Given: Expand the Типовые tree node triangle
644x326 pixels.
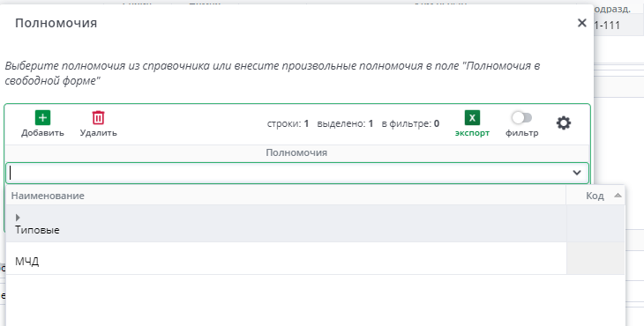Looking at the screenshot, I should pos(18,218).
